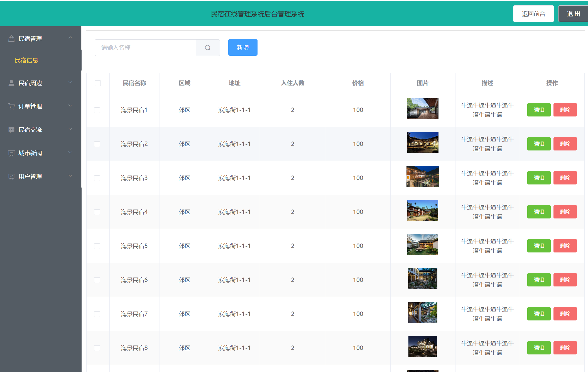Click the blue 新增 button

coord(242,48)
